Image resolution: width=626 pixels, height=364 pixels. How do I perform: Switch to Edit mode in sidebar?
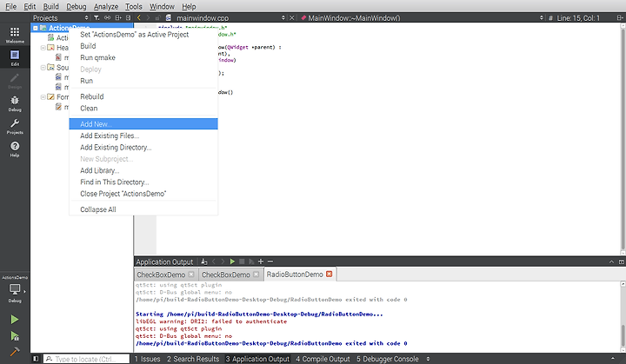click(15, 57)
